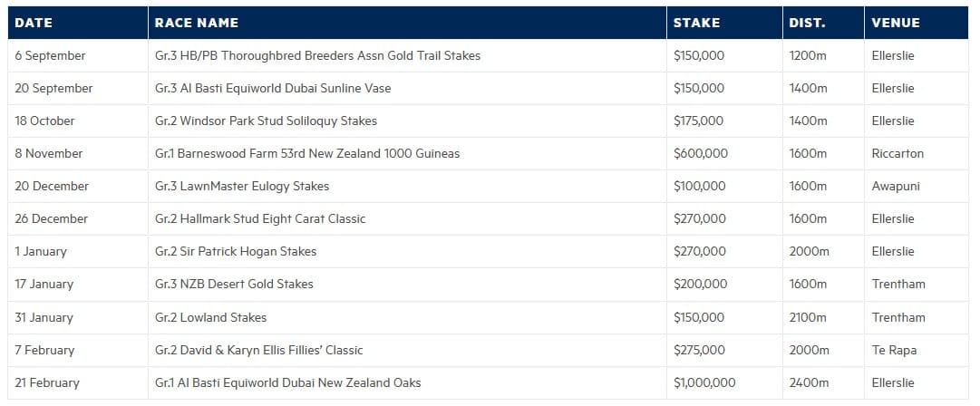
Task: Click New Zealand 1000 Guineas race name
Action: (307, 153)
